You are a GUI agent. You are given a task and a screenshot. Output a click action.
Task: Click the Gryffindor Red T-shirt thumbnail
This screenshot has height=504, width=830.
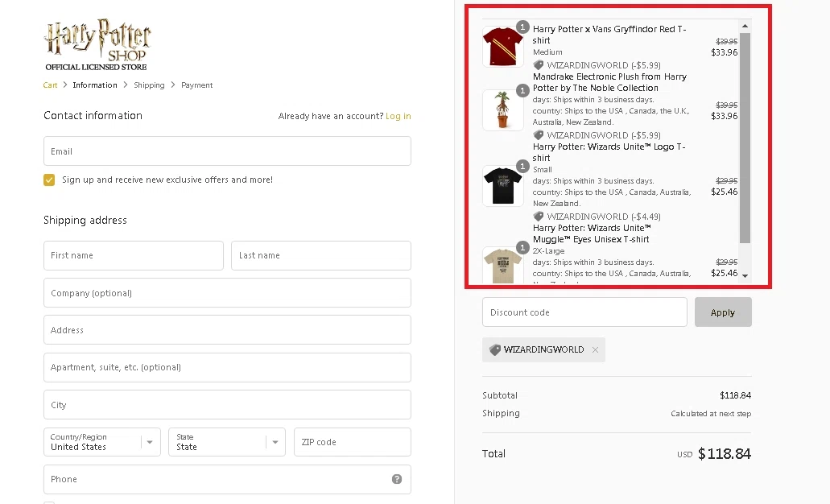[x=503, y=47]
